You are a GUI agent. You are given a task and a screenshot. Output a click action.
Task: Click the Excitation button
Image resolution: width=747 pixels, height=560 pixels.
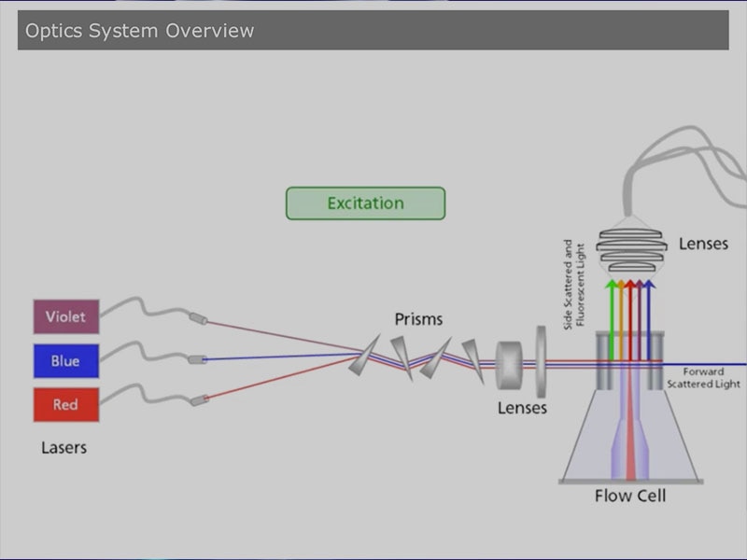(365, 203)
